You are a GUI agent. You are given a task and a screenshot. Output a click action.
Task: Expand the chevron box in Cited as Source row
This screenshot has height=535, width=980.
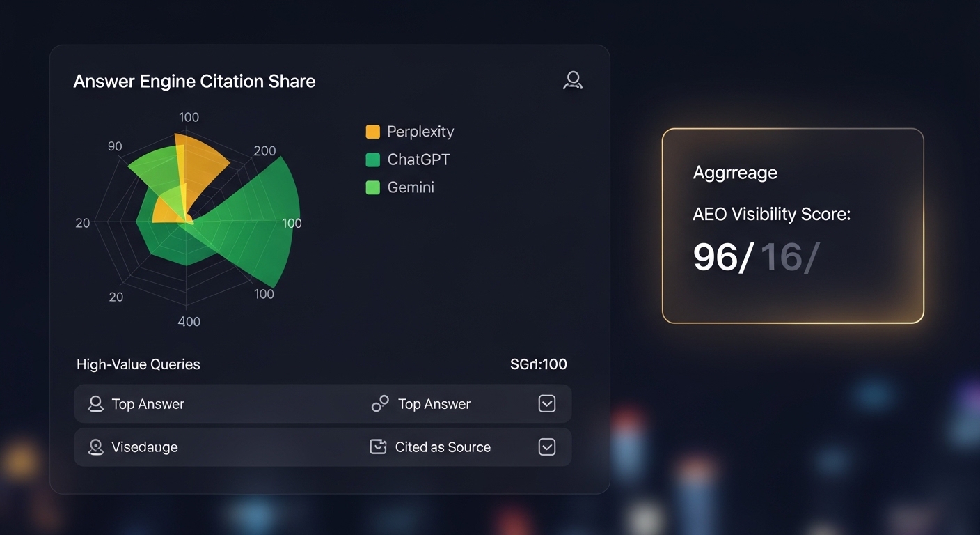pos(547,447)
